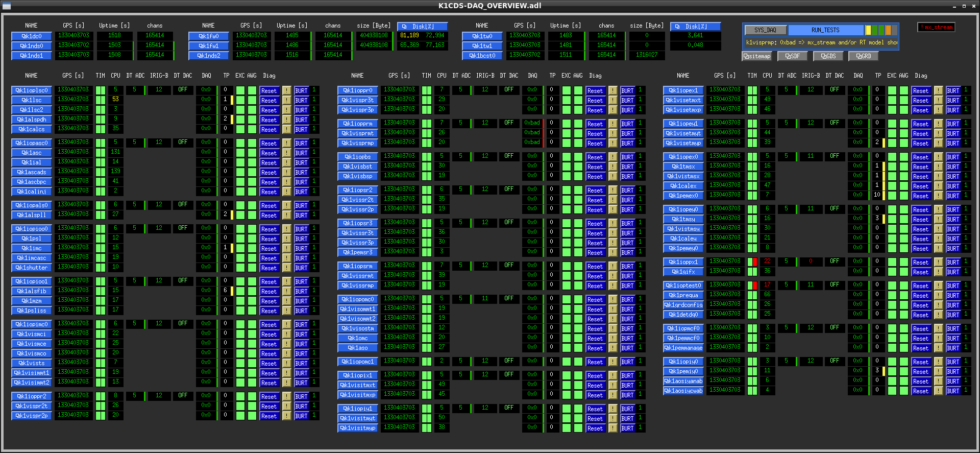Open the k1dc0 related display
The image size is (980, 453).
coord(32,36)
